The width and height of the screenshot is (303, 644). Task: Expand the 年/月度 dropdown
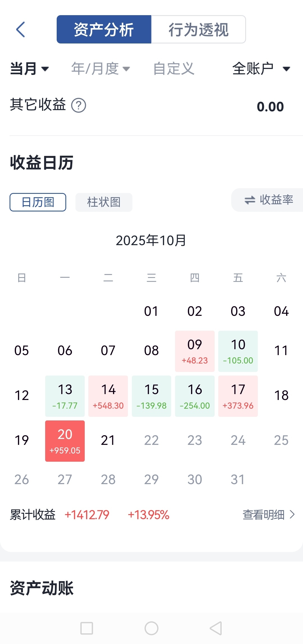(x=100, y=69)
